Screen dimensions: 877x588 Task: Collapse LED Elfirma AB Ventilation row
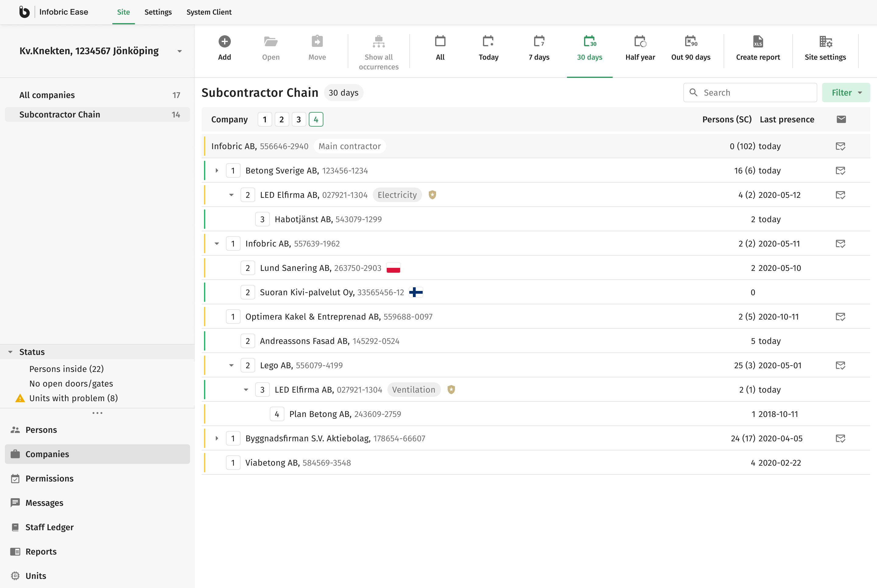(246, 390)
